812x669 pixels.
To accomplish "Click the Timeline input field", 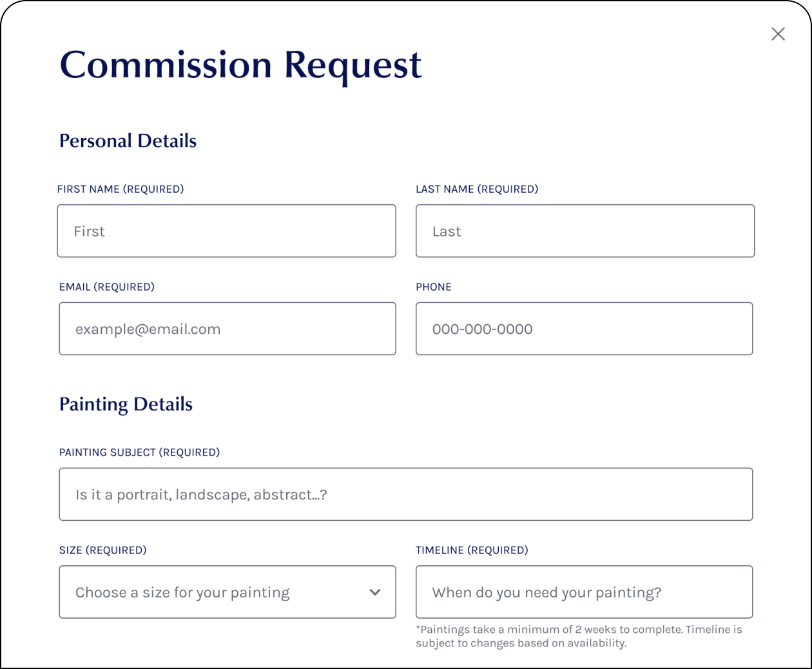I will pos(584,592).
